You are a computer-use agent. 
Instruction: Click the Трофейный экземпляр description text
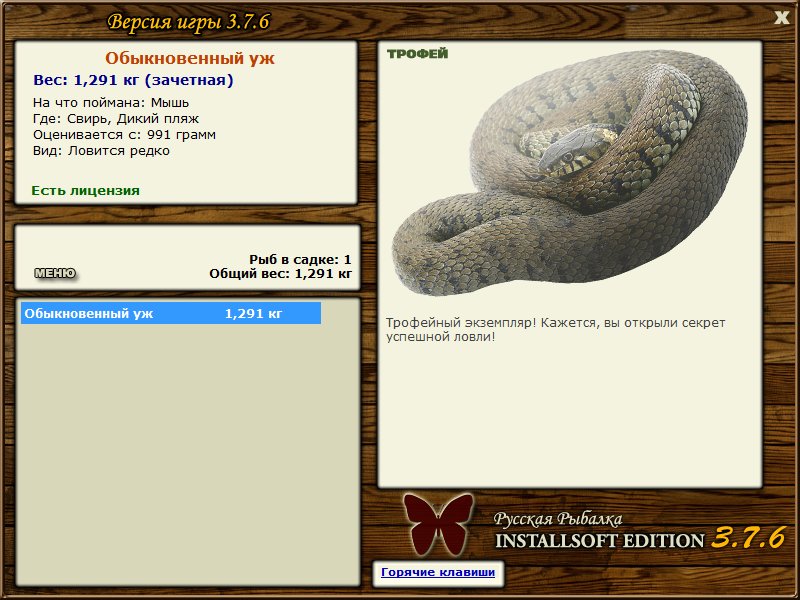point(555,330)
